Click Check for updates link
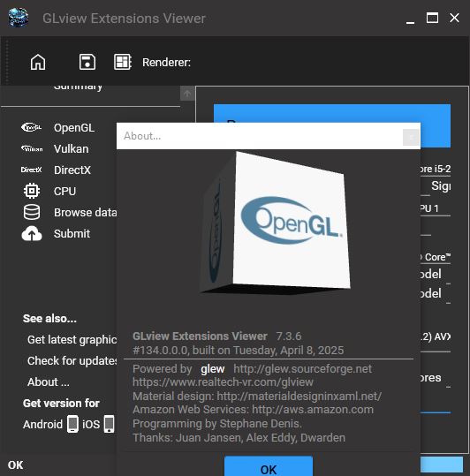 (x=72, y=361)
